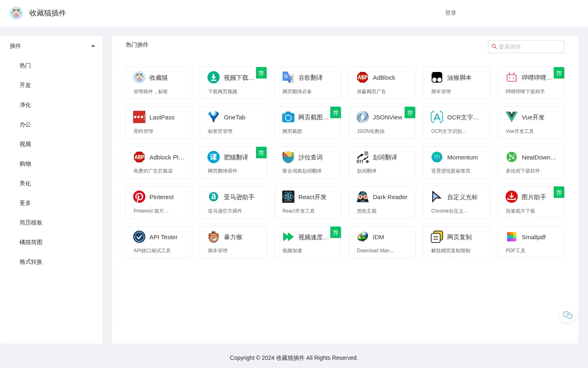The image size is (588, 368).
Task: Select the Dark Reader icon
Action: 363,197
